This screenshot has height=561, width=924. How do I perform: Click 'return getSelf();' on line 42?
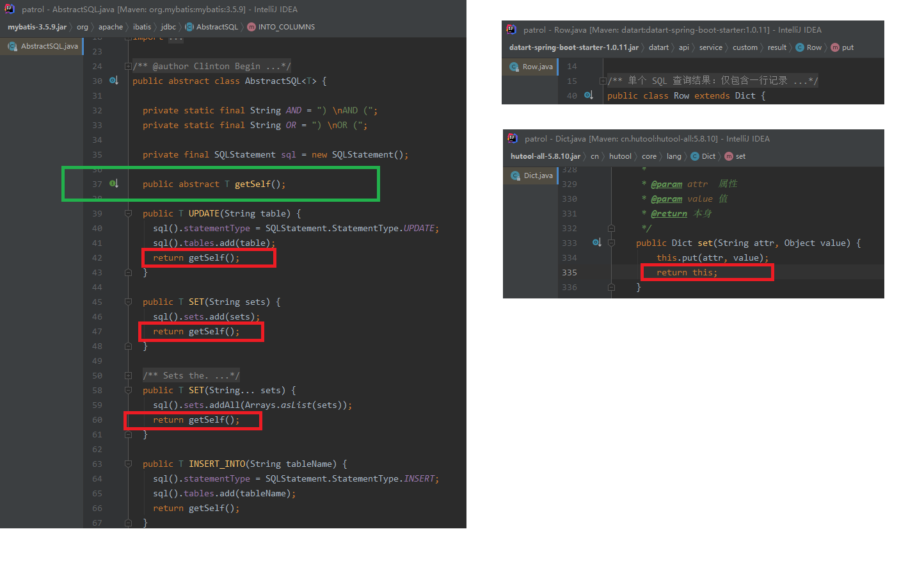tap(196, 257)
